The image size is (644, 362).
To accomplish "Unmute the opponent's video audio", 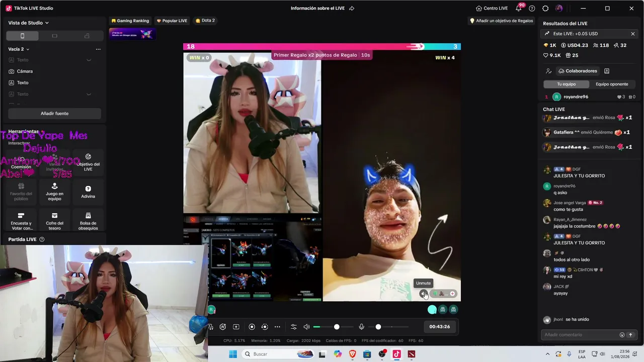I will [x=423, y=294].
